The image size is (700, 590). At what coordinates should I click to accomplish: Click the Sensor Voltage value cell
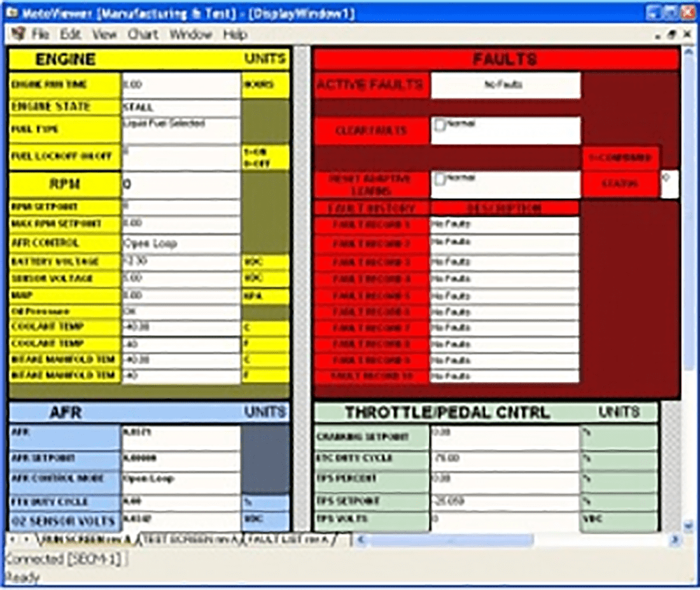(181, 279)
